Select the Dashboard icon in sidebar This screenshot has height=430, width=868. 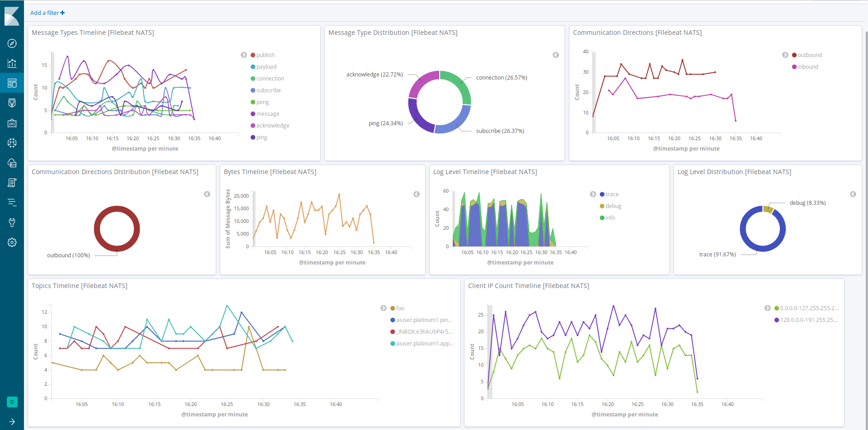pyautogui.click(x=12, y=83)
